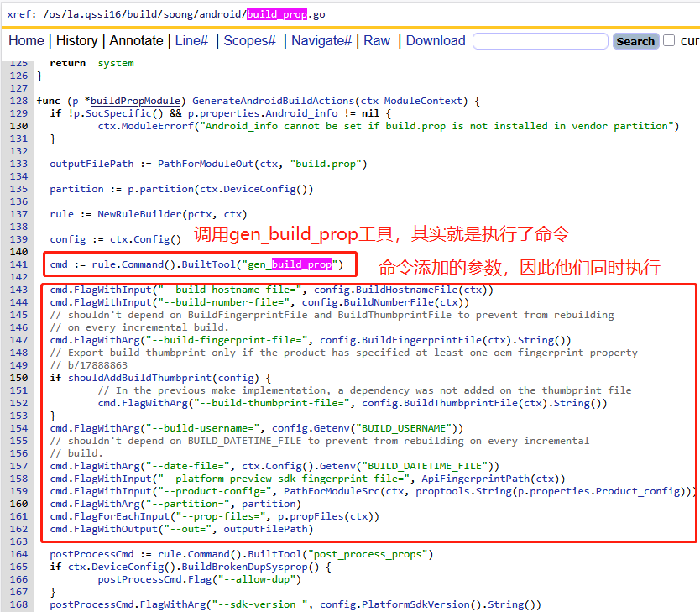Follow BuiltTool symbol on line 141
The image size is (700, 612).
click(x=208, y=264)
